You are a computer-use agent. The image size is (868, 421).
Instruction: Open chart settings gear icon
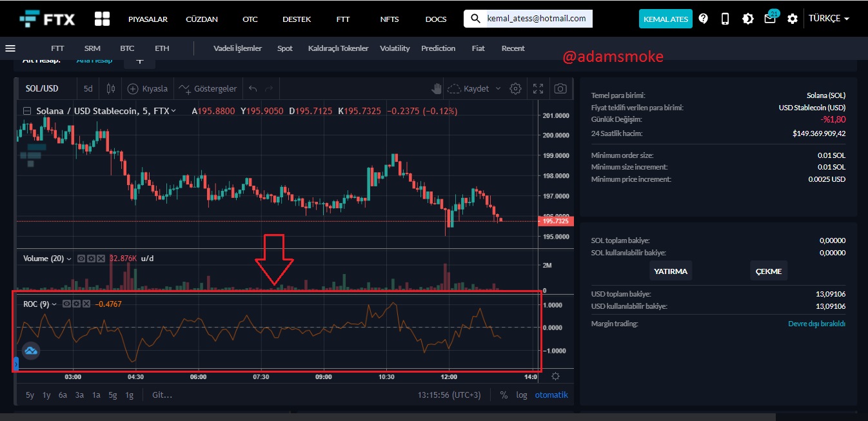pos(515,88)
